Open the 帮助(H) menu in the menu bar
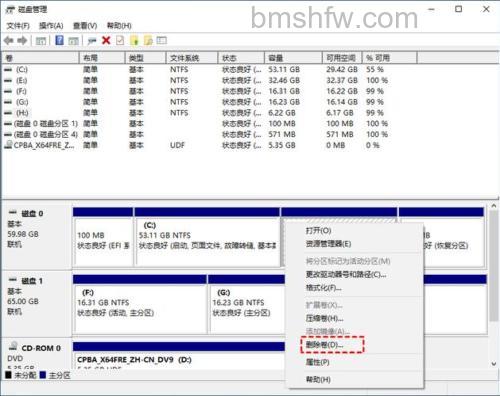Image resolution: width=500 pixels, height=396 pixels. click(x=119, y=26)
